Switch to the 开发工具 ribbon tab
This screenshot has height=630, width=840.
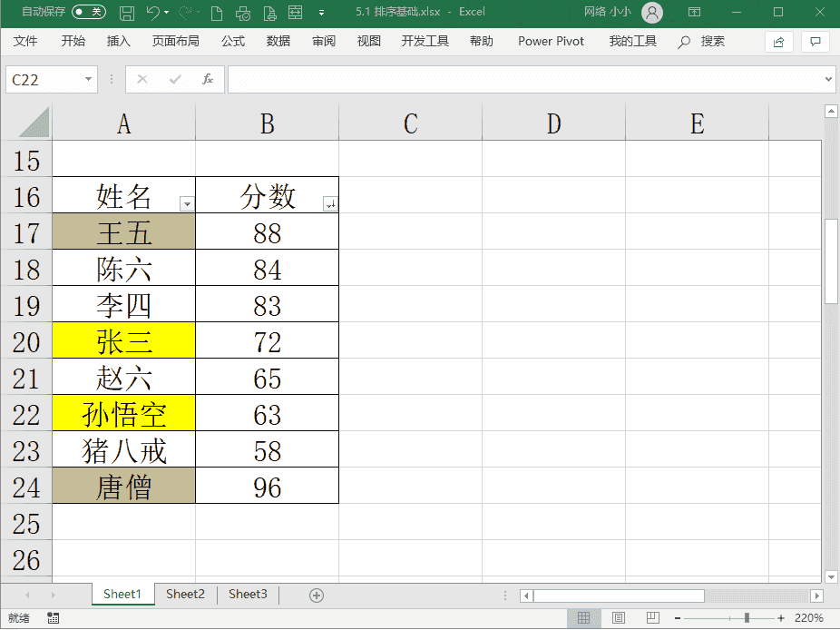click(x=425, y=41)
